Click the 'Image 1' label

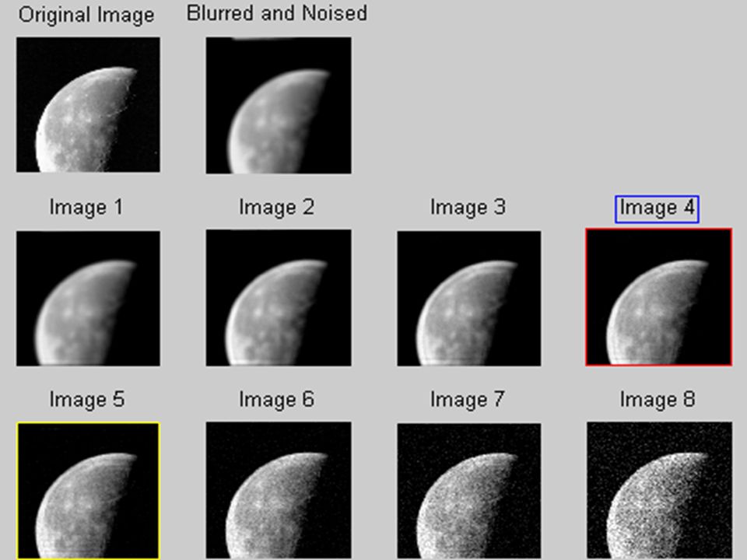pyautogui.click(x=86, y=208)
